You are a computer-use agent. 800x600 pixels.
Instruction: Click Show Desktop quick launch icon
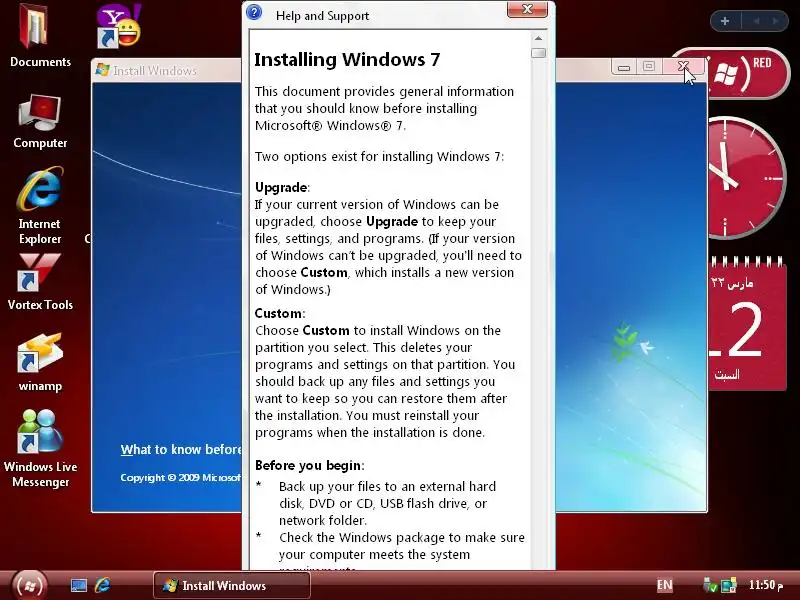point(79,585)
